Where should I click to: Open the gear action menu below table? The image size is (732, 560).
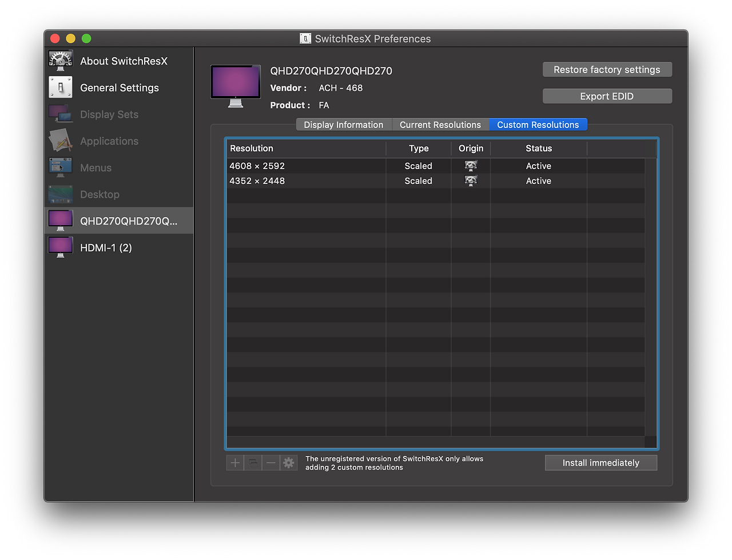tap(289, 463)
